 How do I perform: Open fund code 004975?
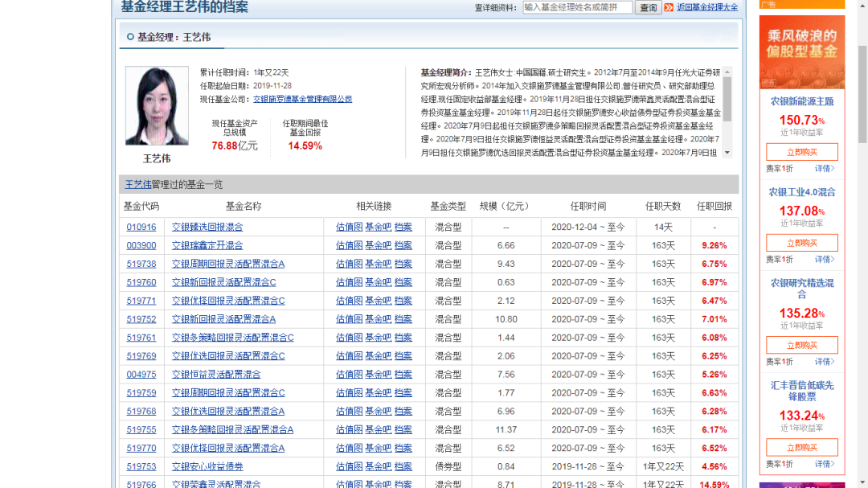(141, 375)
